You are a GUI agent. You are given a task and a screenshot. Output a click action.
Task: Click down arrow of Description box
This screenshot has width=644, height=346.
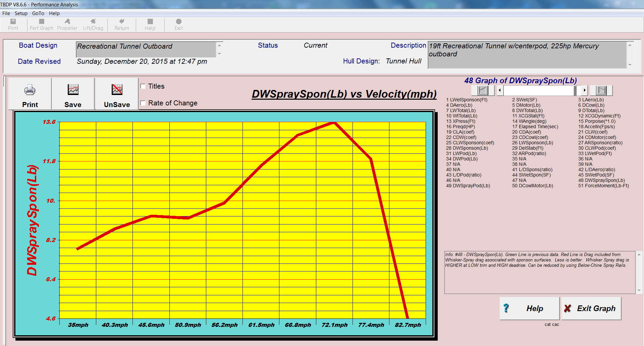click(630, 65)
